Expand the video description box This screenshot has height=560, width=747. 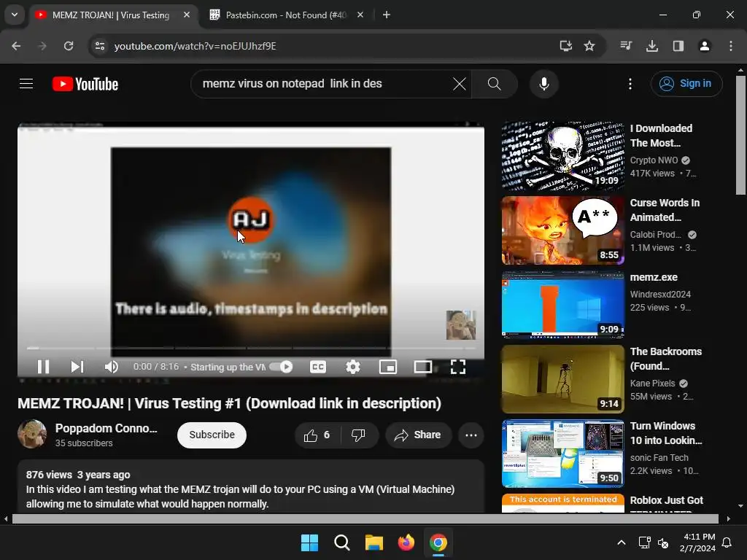251,486
